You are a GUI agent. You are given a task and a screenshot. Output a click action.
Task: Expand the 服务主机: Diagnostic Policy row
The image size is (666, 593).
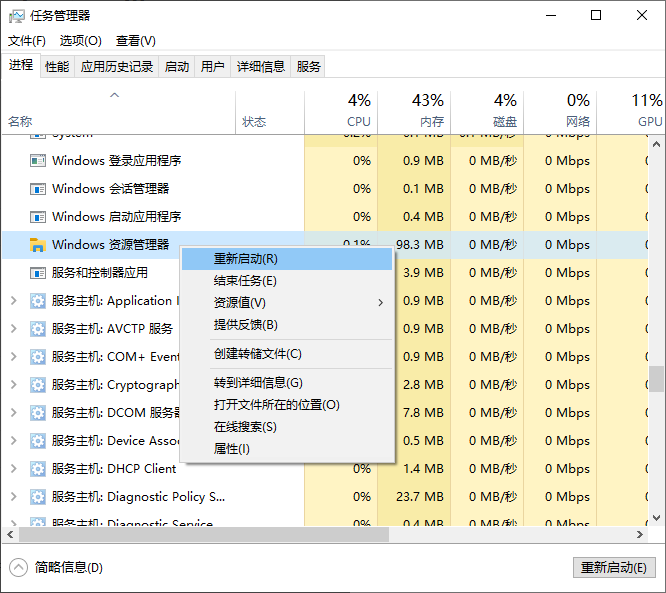pyautogui.click(x=13, y=497)
